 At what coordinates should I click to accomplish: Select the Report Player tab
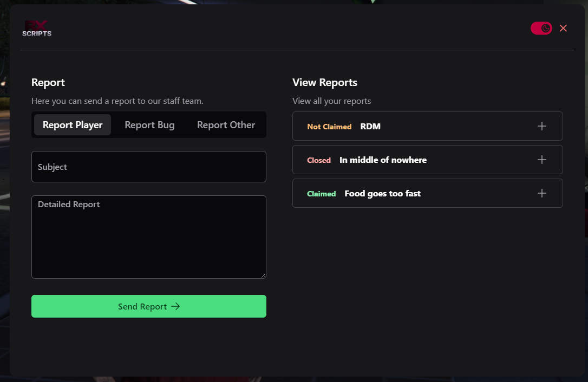[73, 125]
